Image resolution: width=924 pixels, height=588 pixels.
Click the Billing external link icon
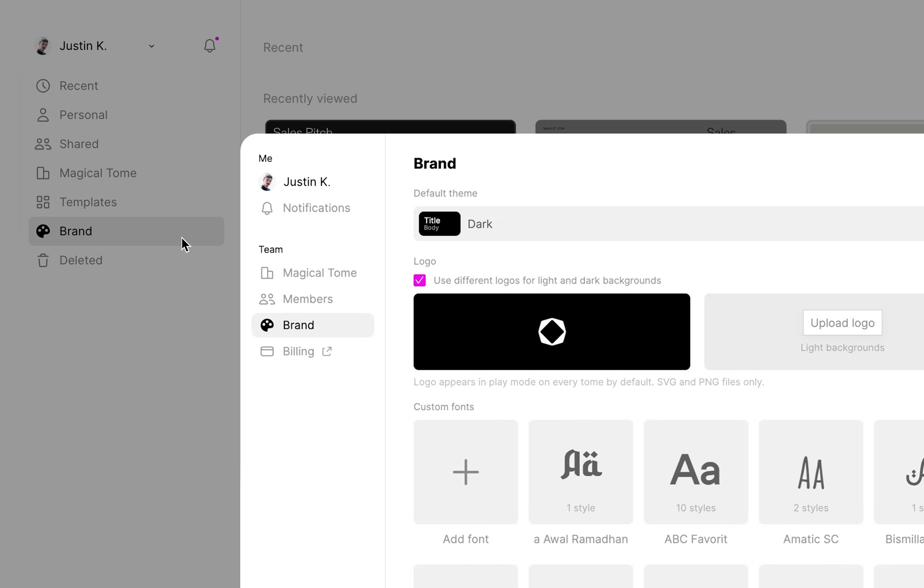click(327, 351)
